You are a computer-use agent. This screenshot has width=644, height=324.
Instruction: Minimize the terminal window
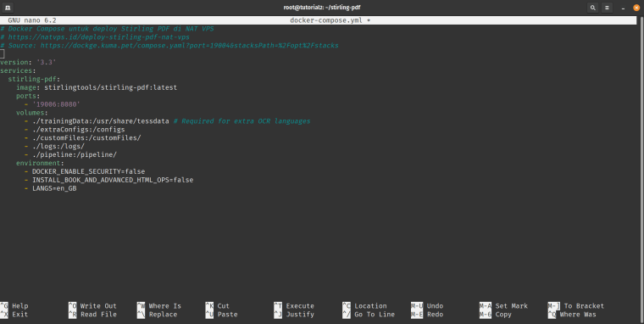click(x=623, y=8)
